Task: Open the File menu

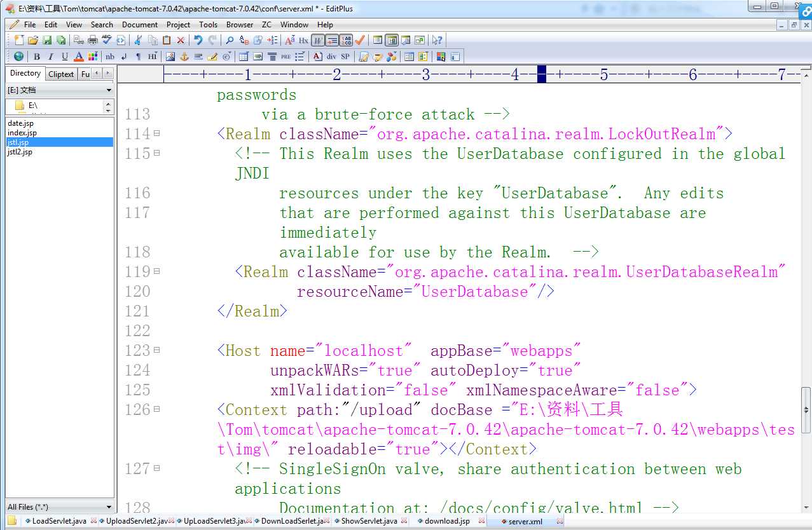Action: (30, 25)
